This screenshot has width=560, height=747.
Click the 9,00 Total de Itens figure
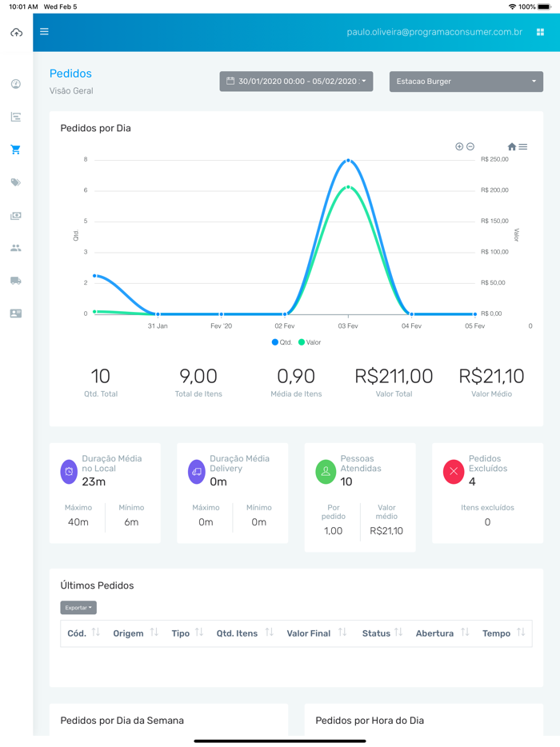[x=198, y=377]
